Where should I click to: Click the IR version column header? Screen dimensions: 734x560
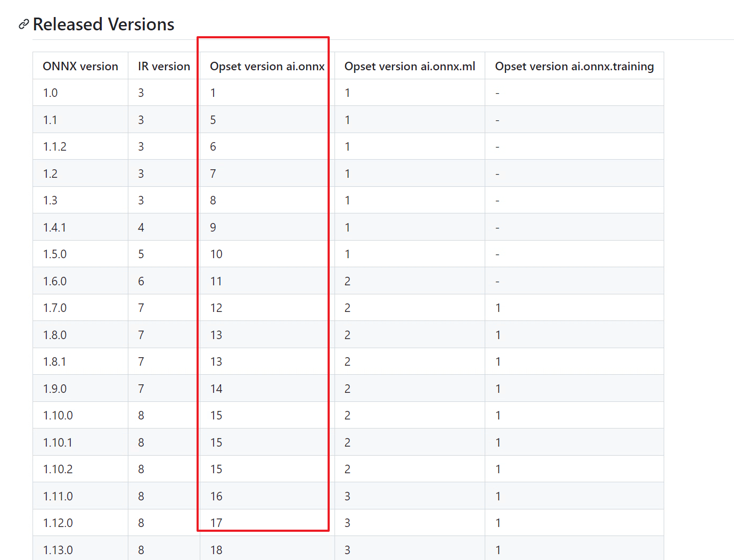pyautogui.click(x=162, y=66)
